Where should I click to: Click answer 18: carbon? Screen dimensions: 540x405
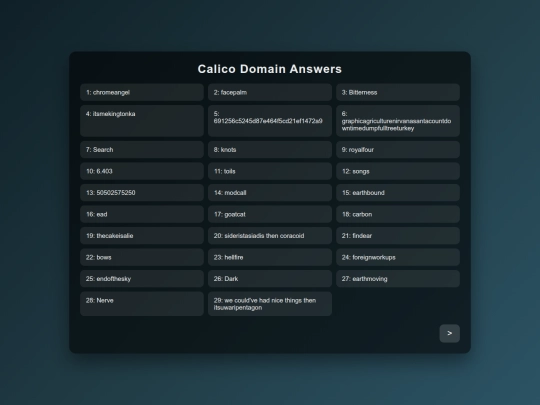(398, 214)
